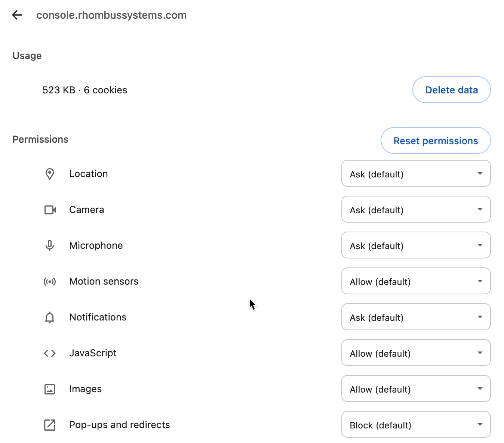Click the 523 KB · 6 cookies text
This screenshot has height=443, width=504.
(x=85, y=90)
